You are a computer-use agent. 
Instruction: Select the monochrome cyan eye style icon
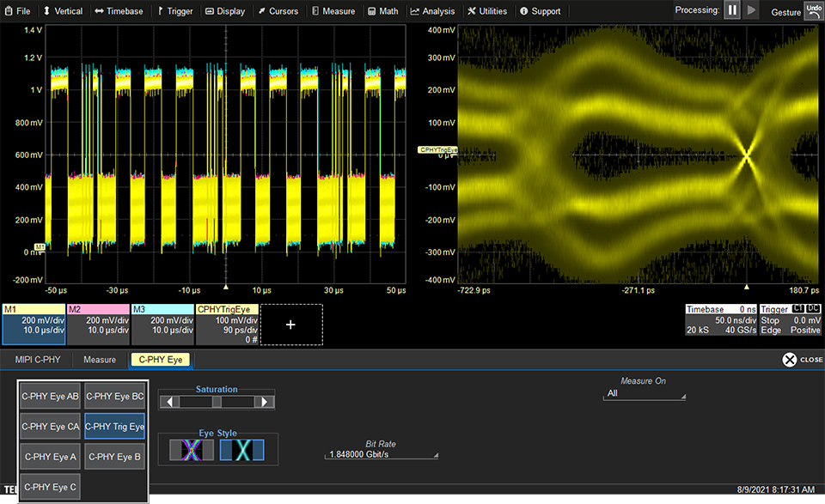tap(241, 449)
